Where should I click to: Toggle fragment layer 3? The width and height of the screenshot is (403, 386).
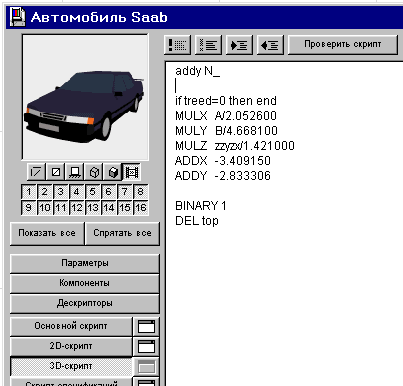(x=61, y=192)
